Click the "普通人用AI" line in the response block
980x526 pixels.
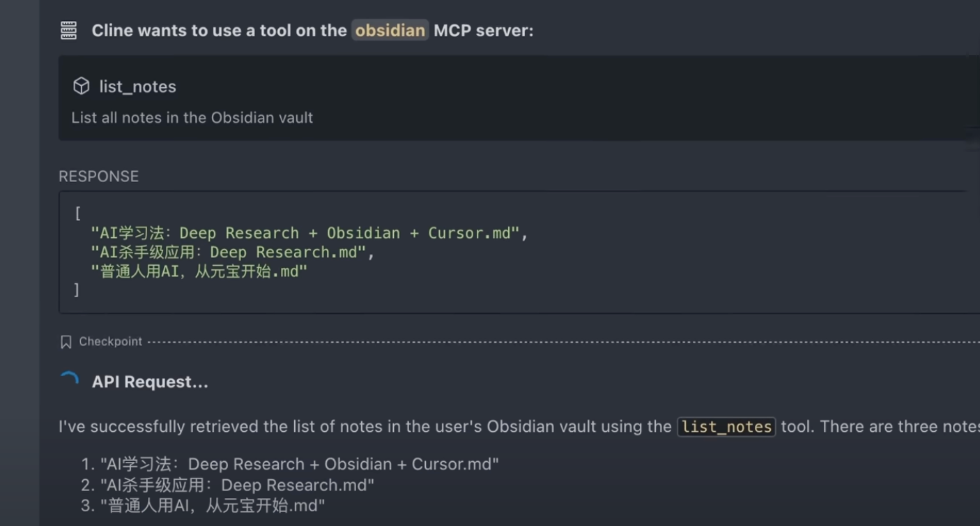click(204, 271)
